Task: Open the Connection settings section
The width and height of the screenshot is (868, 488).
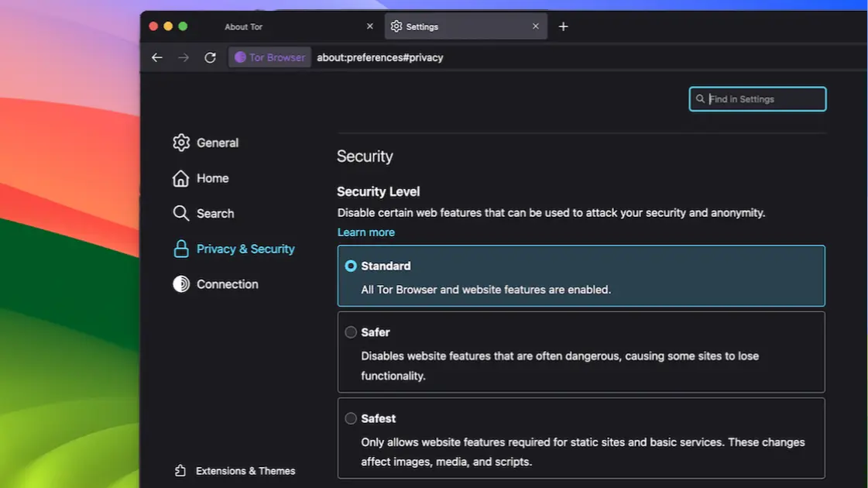Action: [228, 284]
